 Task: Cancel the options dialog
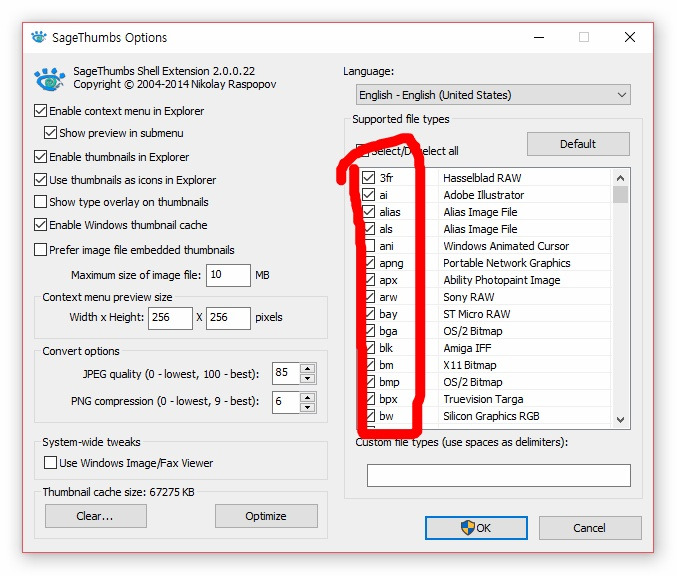coord(590,528)
